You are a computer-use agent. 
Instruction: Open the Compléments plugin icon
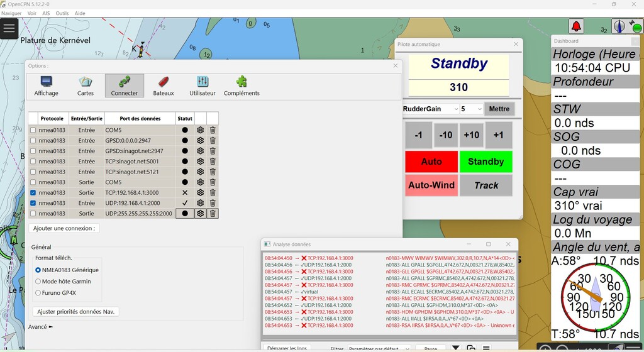(x=241, y=85)
